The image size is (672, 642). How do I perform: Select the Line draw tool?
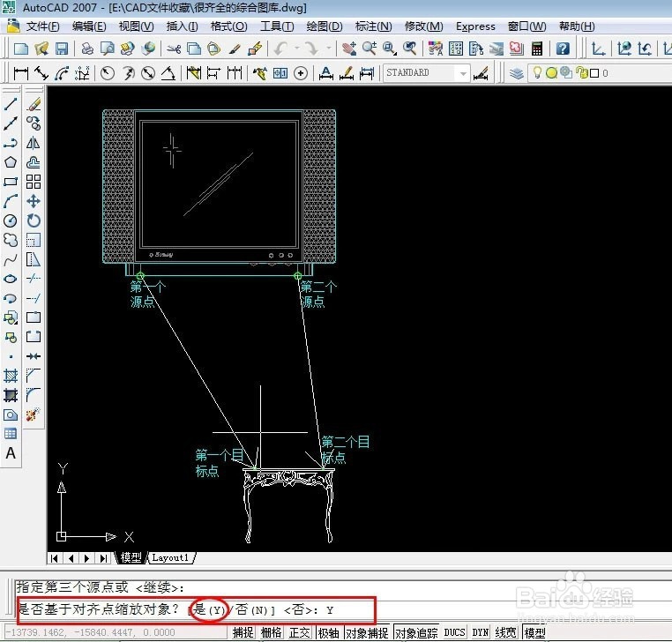click(11, 104)
